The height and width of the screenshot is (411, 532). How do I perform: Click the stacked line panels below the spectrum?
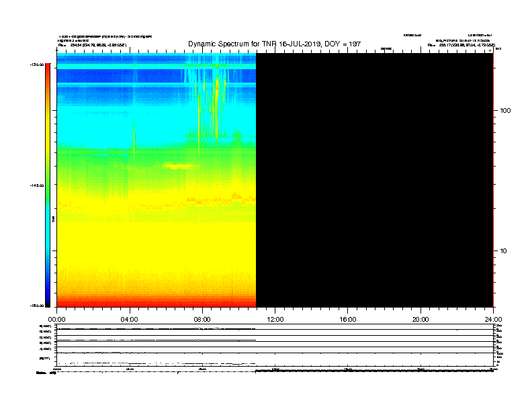tap(275, 345)
